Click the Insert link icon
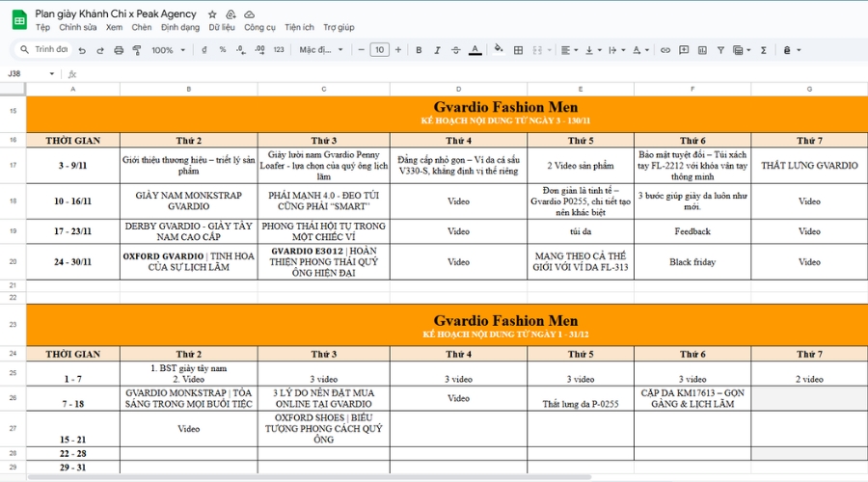 click(x=665, y=50)
